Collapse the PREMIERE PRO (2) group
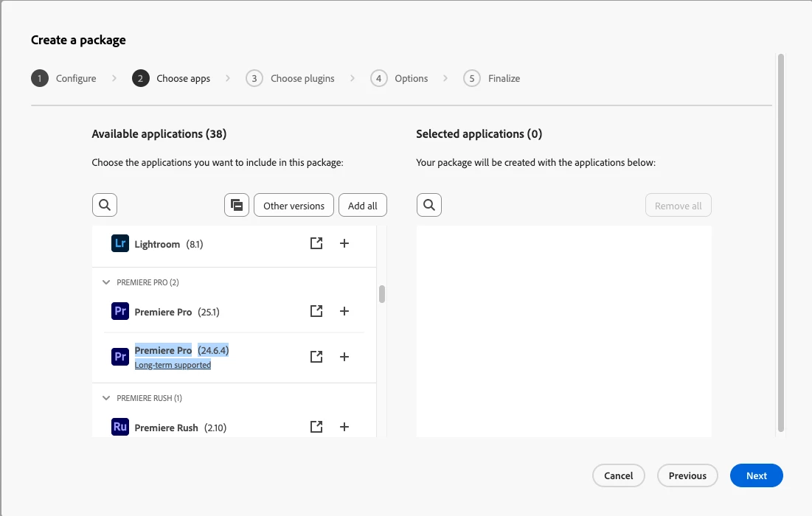Image resolution: width=812 pixels, height=516 pixels. pos(107,282)
